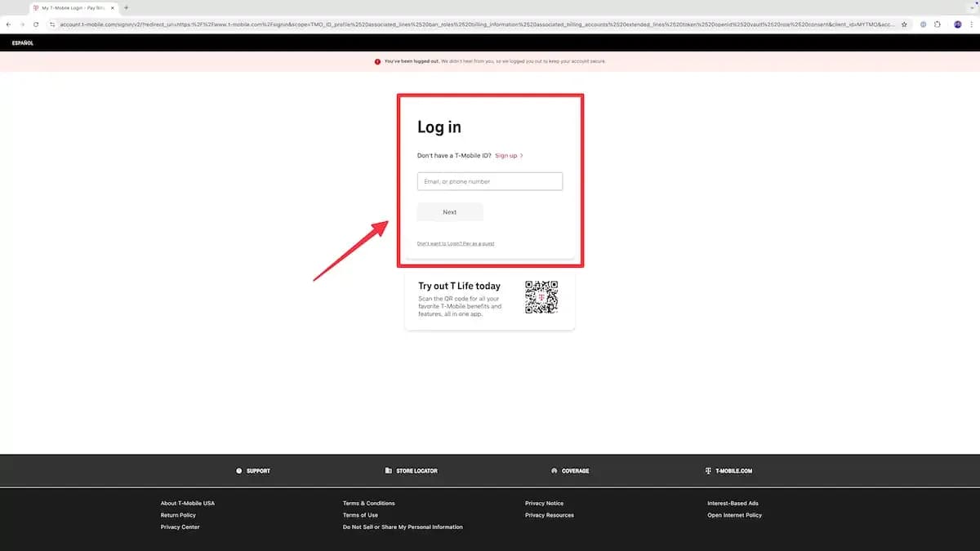Open the Sign up link
Viewport: 980px width, 551px height.
505,155
